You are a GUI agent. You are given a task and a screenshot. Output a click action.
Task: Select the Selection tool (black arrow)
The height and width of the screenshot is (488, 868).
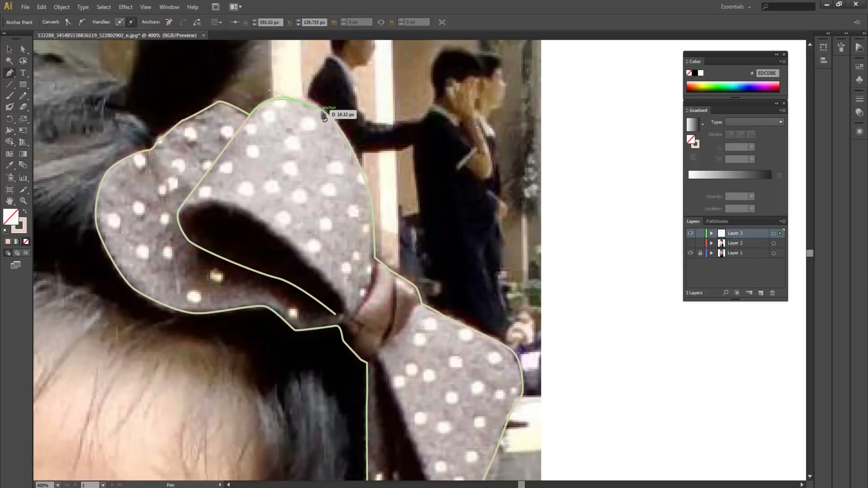[9, 49]
